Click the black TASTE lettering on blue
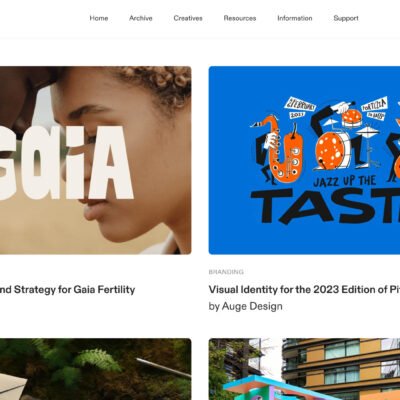 [325, 206]
